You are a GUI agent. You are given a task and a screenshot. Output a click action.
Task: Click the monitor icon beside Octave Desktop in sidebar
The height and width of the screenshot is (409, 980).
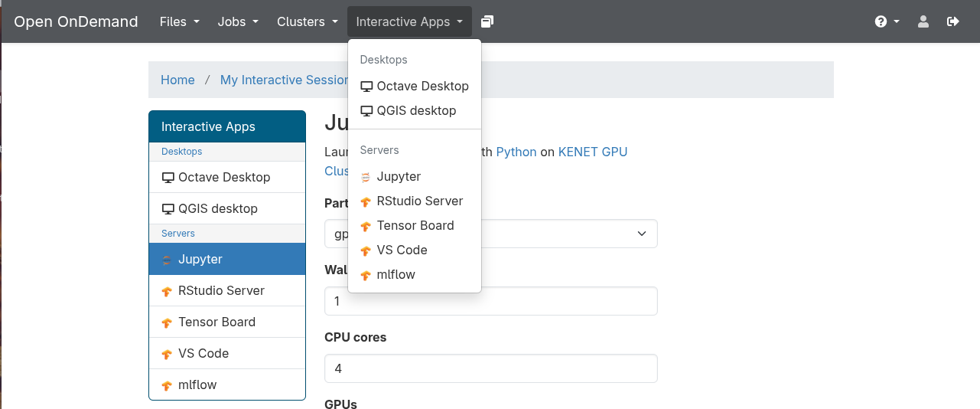(168, 178)
